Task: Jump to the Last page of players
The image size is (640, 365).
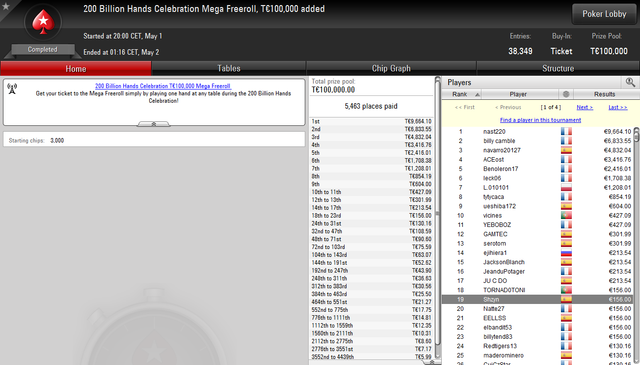Action: (618, 107)
